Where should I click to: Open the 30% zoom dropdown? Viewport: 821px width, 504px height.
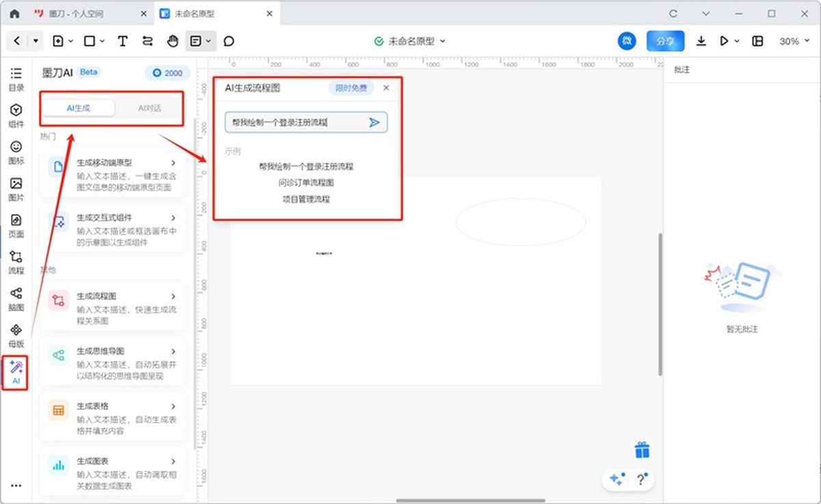point(794,41)
